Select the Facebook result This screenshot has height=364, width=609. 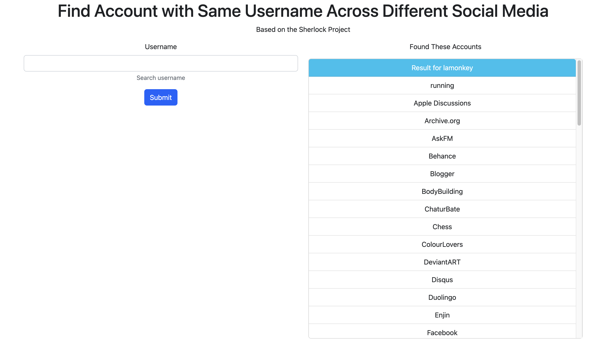click(x=442, y=332)
